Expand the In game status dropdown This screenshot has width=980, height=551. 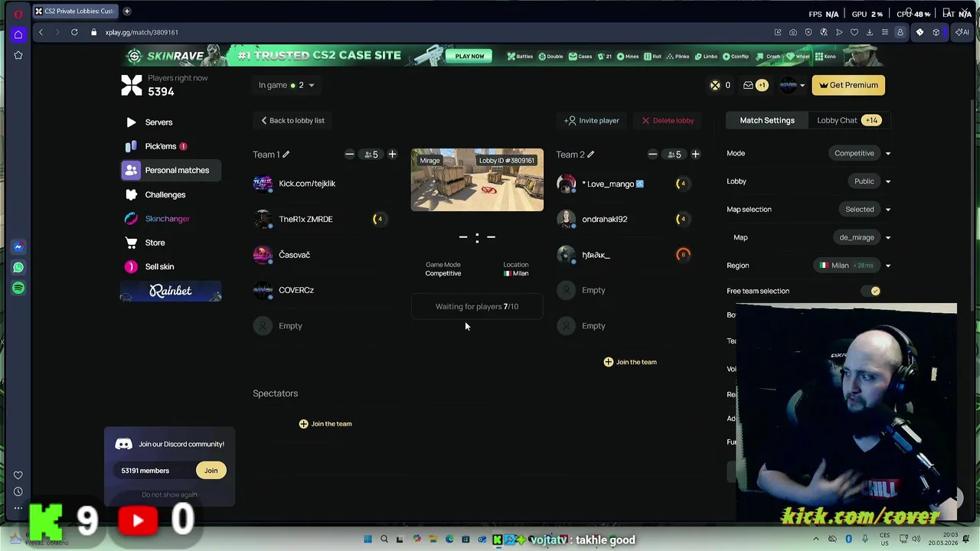click(286, 85)
